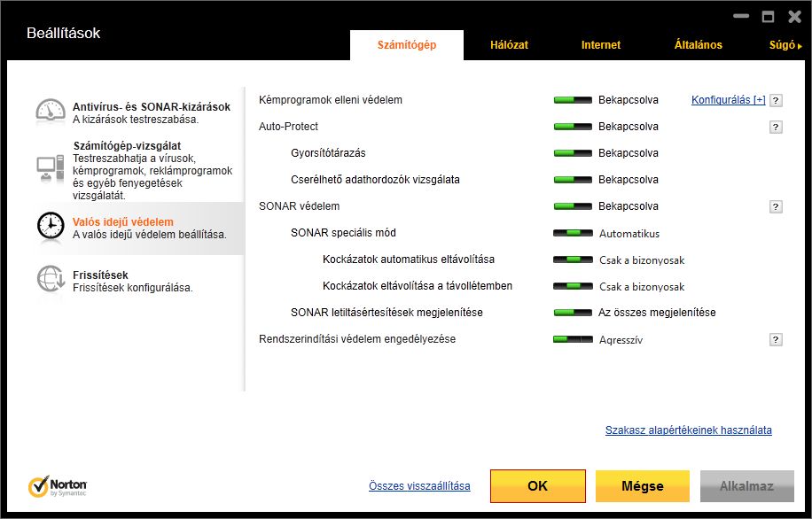Click the SONAR speciális mód label

click(x=343, y=233)
